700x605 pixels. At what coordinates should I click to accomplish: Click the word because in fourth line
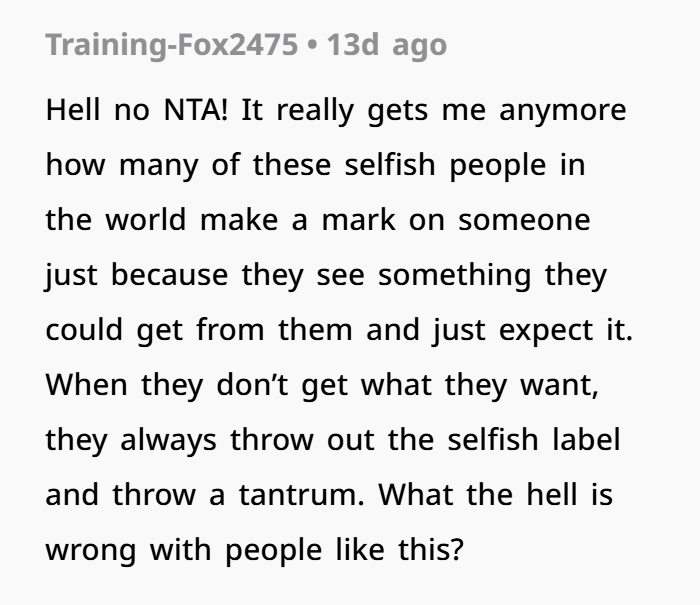click(169, 275)
